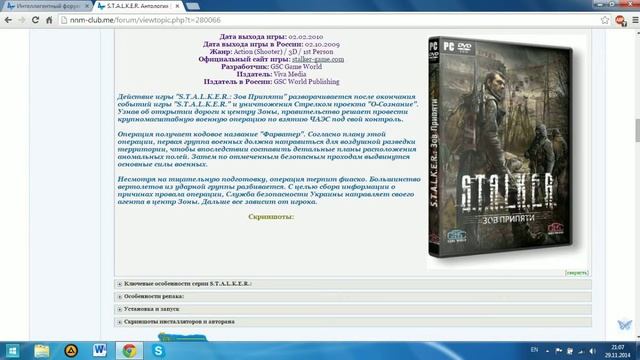The height and width of the screenshot is (360, 640).
Task: Open the volume speaker tray icon
Action: pos(592,351)
